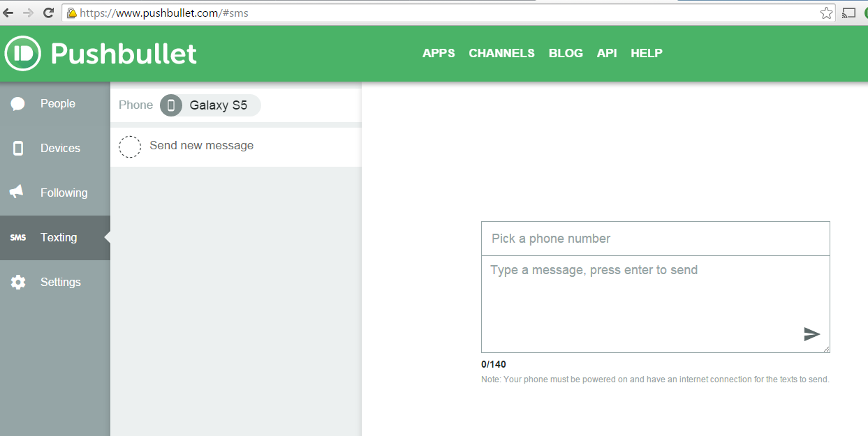Open Settings from the sidebar
This screenshot has width=868, height=436.
pyautogui.click(x=55, y=283)
